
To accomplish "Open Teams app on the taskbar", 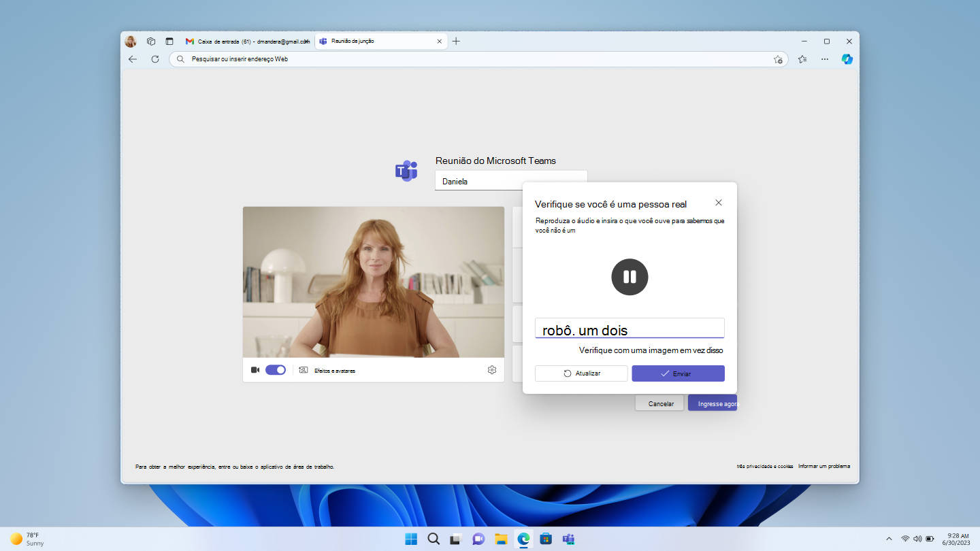I will click(568, 539).
